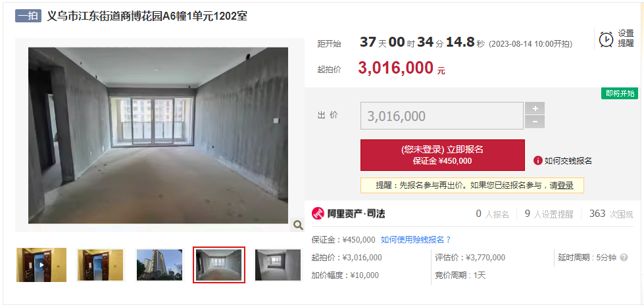Select the highlighted empty room thumbnail
The height and width of the screenshot is (307, 644).
[219, 265]
